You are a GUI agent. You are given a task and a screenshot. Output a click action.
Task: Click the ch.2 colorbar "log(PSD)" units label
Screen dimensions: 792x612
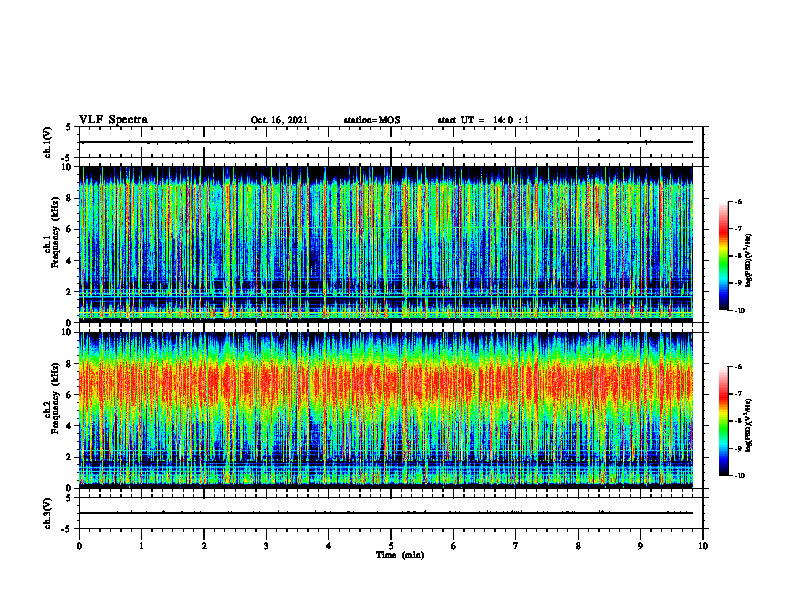(x=749, y=425)
